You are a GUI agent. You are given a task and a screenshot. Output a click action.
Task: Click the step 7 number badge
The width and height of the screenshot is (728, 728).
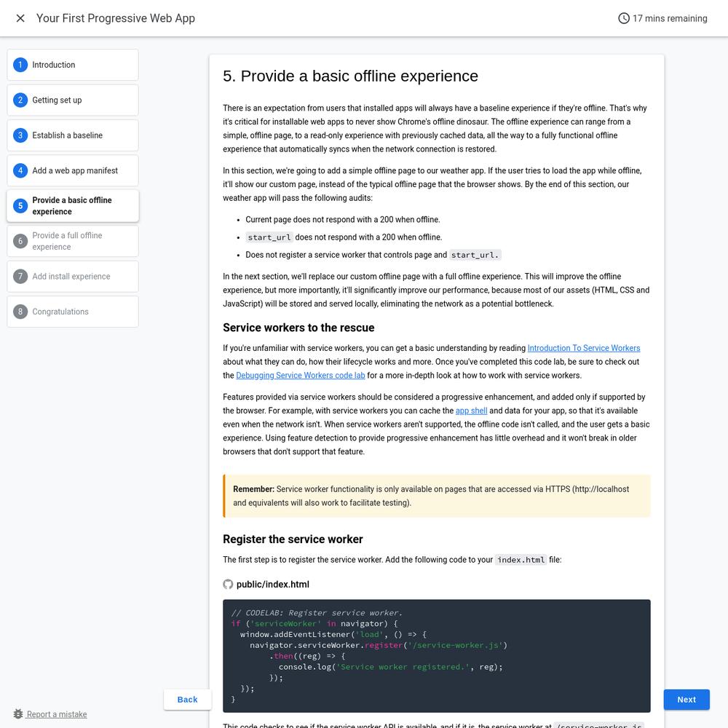[x=20, y=276]
